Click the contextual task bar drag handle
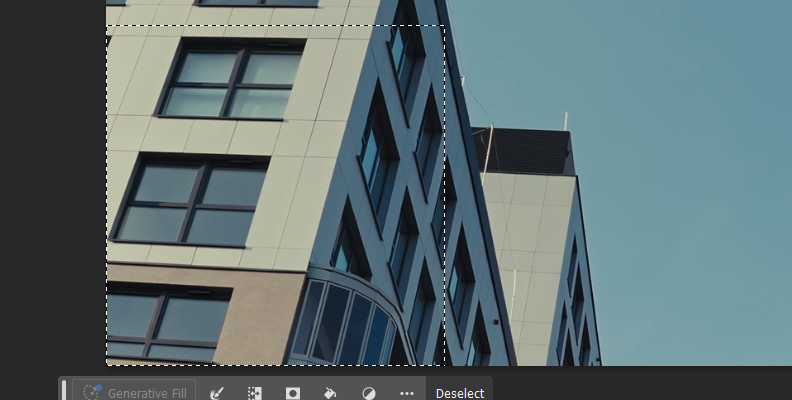The width and height of the screenshot is (792, 400). tap(65, 390)
